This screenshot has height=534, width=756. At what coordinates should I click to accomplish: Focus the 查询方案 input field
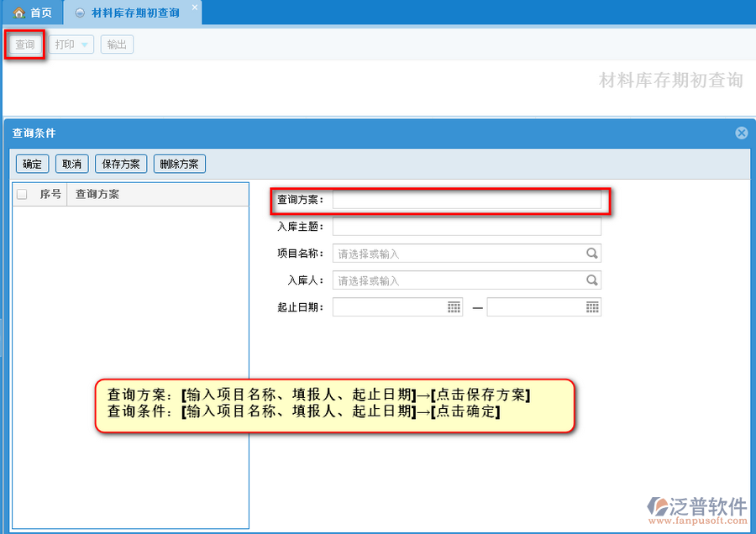(x=467, y=200)
